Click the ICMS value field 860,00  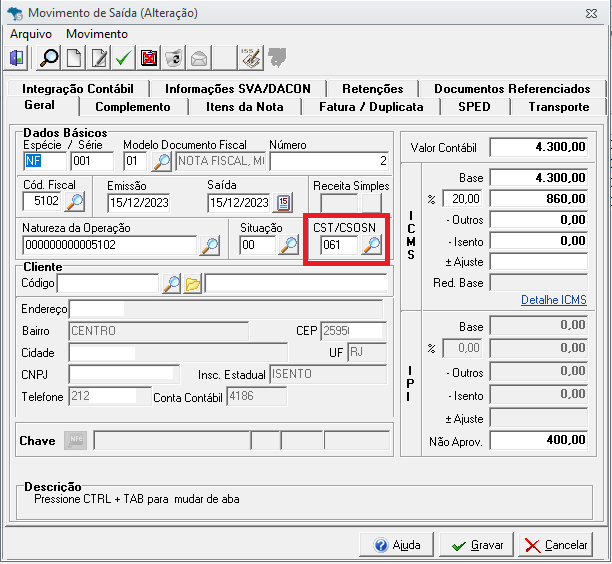click(x=539, y=199)
